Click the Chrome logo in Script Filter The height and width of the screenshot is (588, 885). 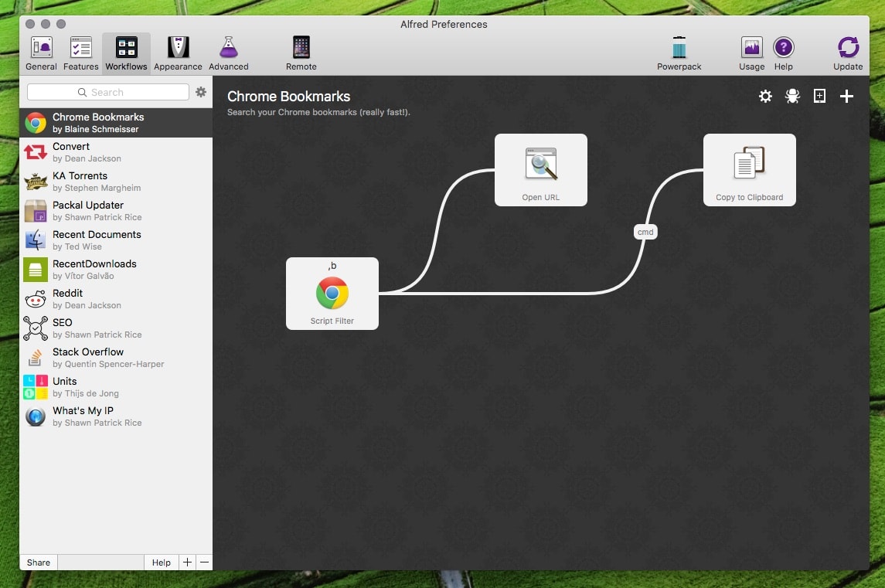(x=332, y=293)
